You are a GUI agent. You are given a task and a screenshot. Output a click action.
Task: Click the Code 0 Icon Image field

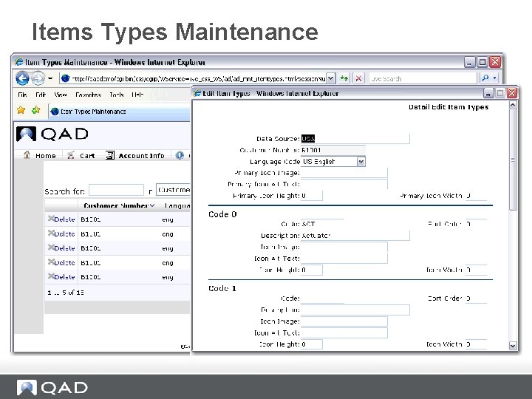pyautogui.click(x=344, y=247)
